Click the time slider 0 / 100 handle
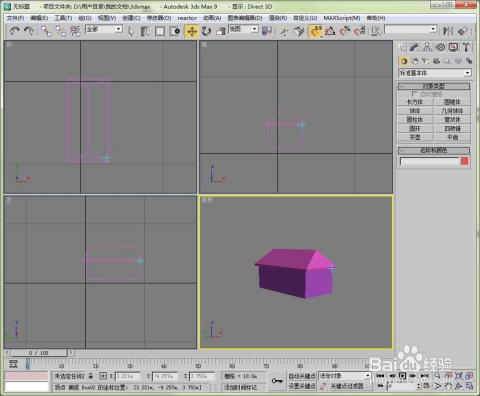 39,353
